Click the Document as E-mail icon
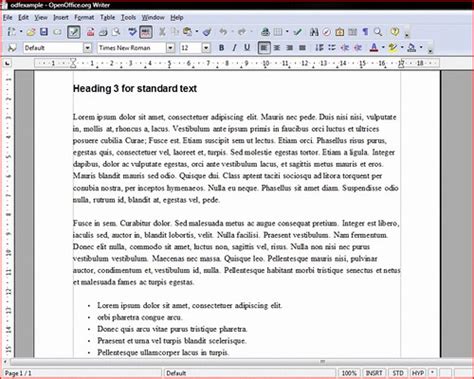 [57, 32]
